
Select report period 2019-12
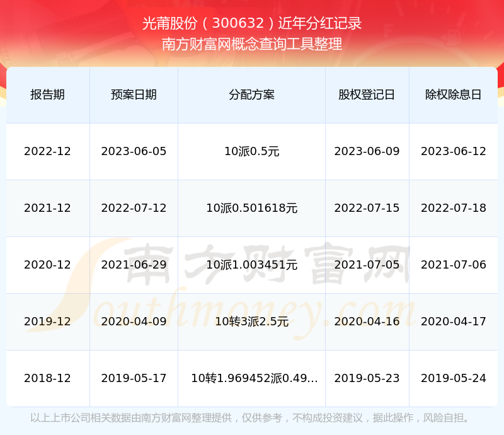[48, 321]
